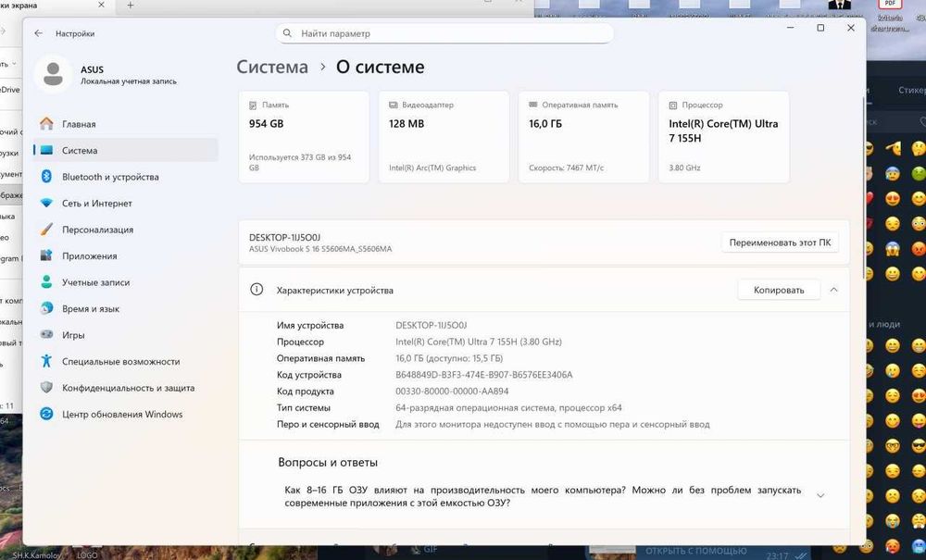Open the Учетные записи page

[x=126, y=282]
